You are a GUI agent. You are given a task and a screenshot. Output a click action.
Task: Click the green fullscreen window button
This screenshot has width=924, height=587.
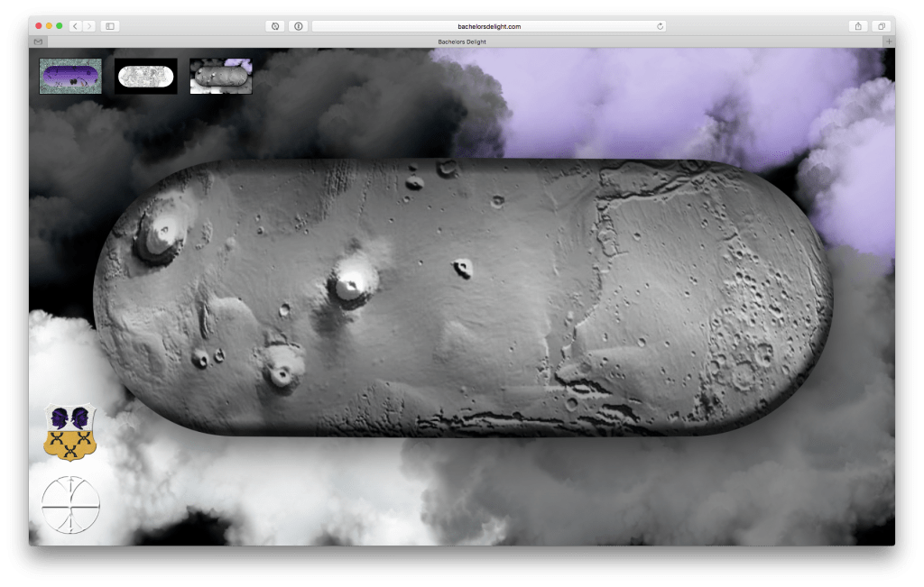pyautogui.click(x=60, y=26)
